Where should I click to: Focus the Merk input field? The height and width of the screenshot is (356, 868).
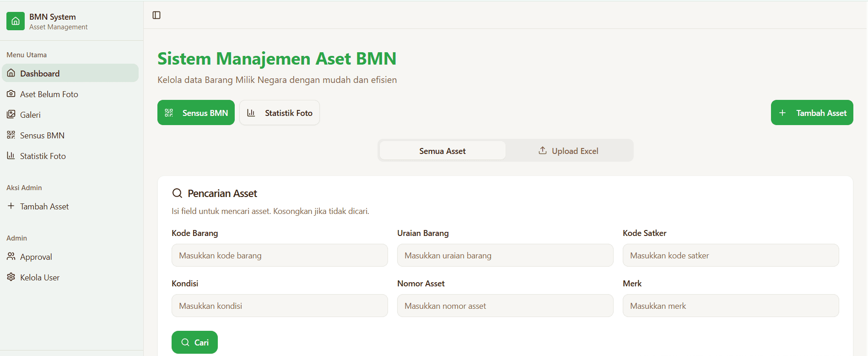[731, 306]
